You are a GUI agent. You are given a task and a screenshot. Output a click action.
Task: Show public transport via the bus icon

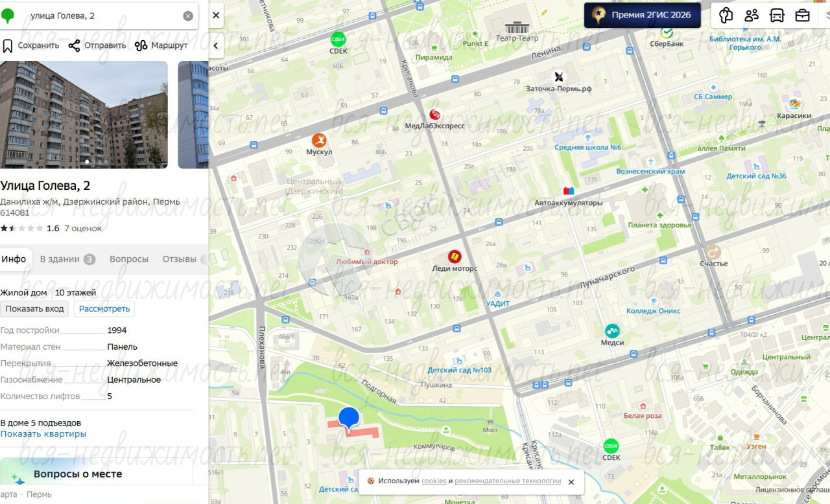coord(777,15)
